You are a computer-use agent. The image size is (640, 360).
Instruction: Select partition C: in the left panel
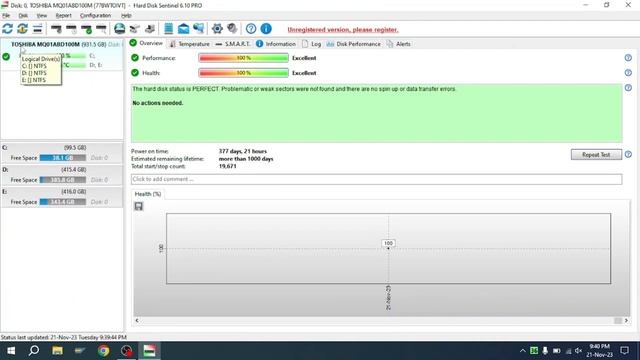(62, 153)
